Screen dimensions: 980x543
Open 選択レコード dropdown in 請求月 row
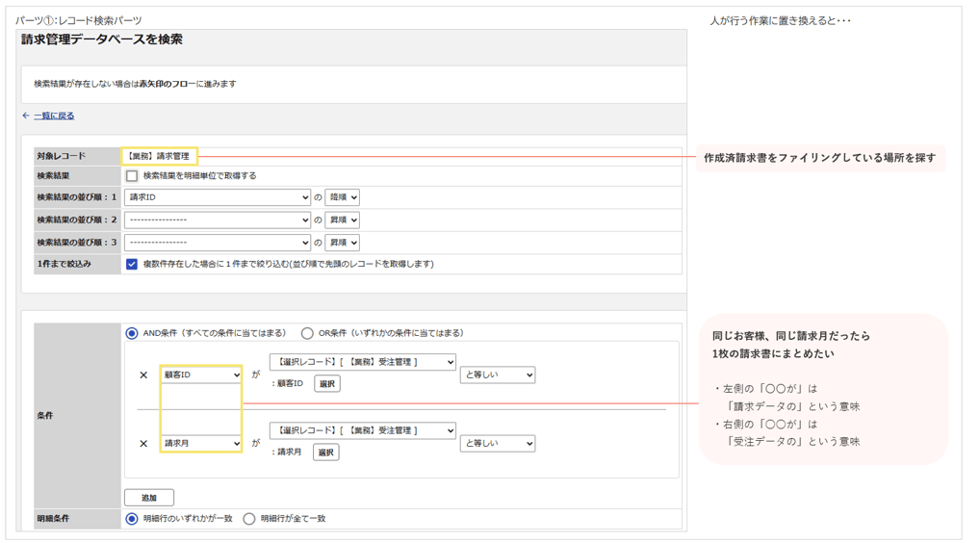pyautogui.click(x=363, y=430)
